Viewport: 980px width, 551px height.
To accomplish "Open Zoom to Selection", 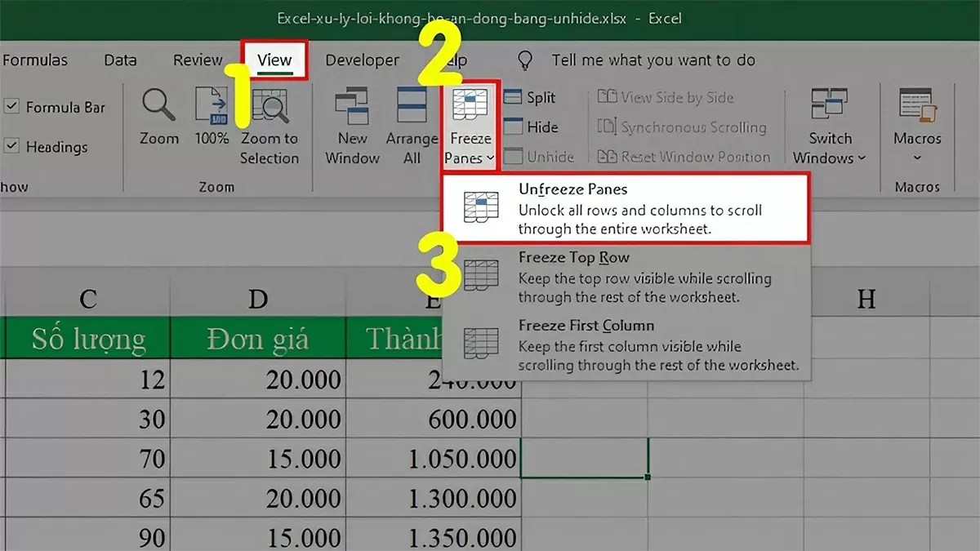I will point(269,122).
